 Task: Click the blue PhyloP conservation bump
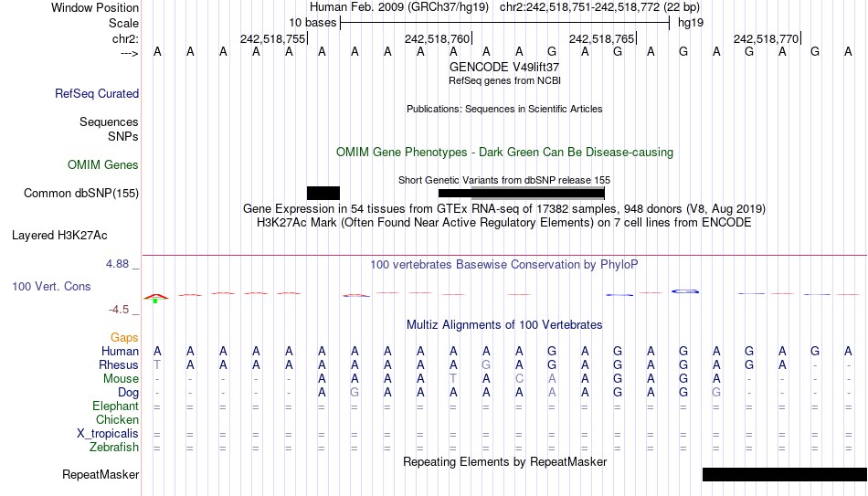[685, 291]
